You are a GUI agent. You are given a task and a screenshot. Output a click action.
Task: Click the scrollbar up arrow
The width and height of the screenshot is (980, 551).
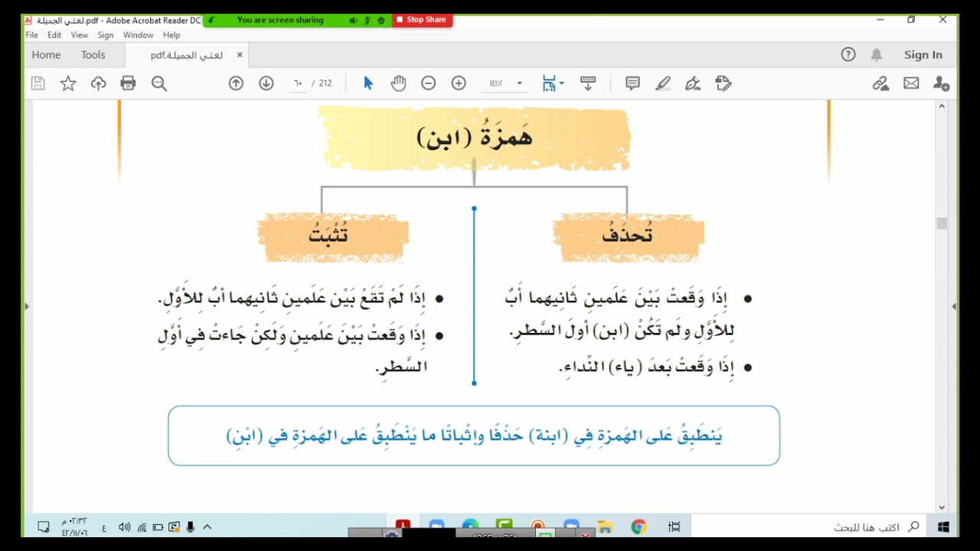coord(942,106)
